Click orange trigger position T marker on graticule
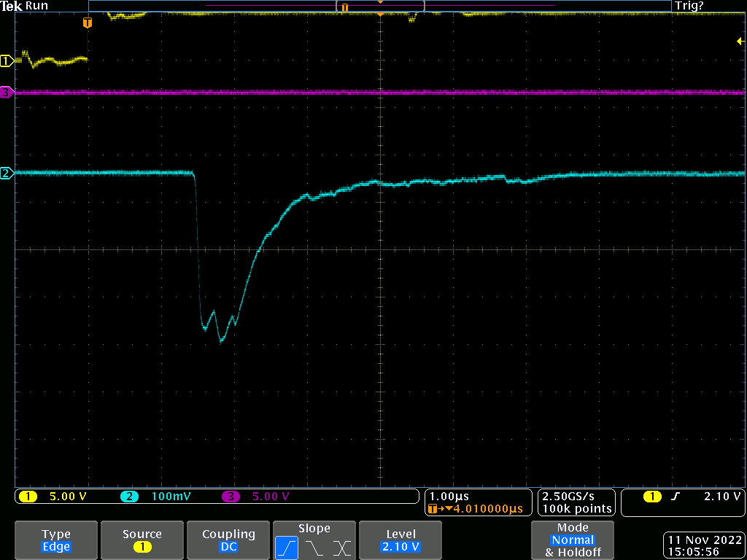 click(88, 23)
